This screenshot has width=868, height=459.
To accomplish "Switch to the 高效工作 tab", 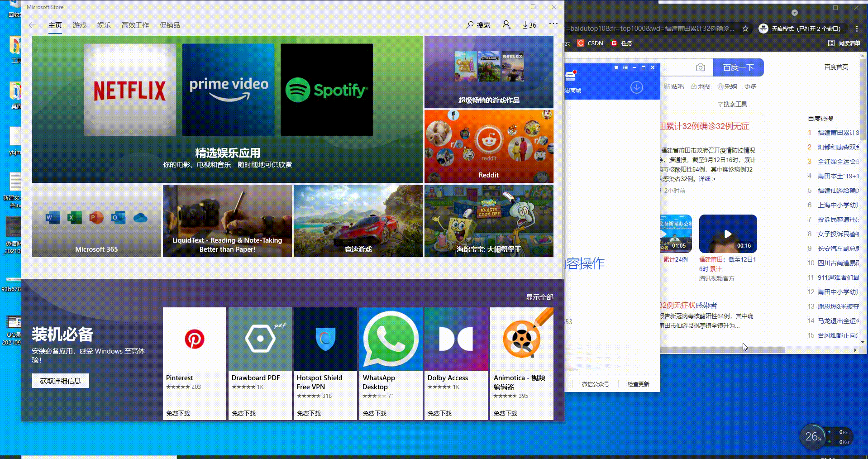I will [x=135, y=25].
